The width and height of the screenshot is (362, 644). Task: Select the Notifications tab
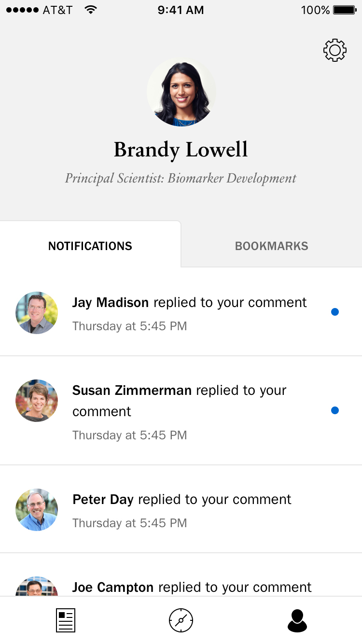point(90,246)
